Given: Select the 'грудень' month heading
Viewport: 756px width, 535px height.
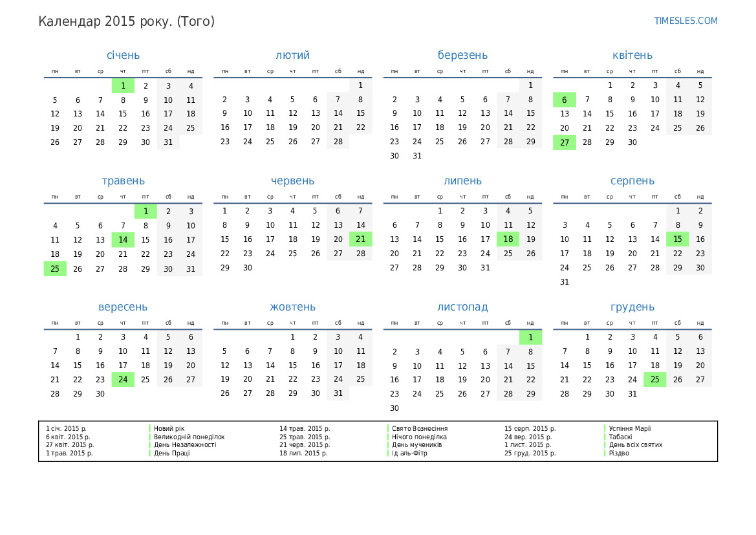Looking at the screenshot, I should click(632, 307).
